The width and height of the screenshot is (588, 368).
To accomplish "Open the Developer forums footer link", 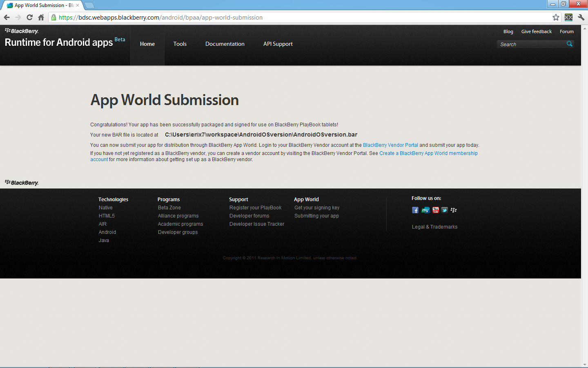I will (x=249, y=216).
